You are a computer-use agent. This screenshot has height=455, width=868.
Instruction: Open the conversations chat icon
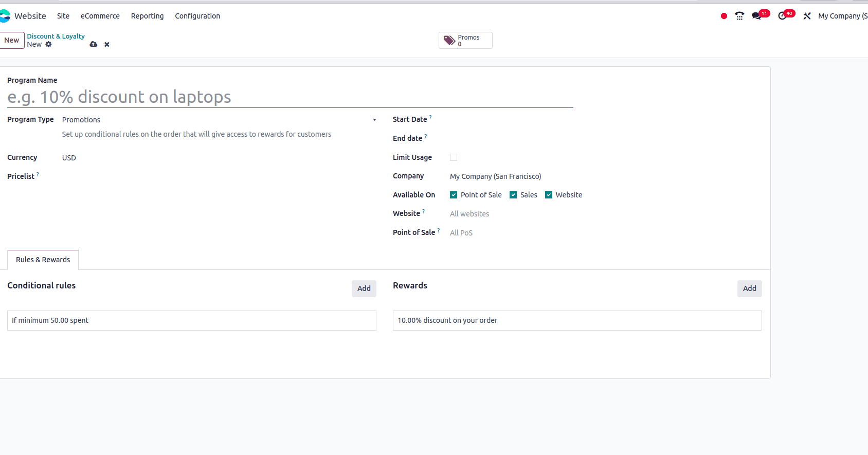click(756, 16)
